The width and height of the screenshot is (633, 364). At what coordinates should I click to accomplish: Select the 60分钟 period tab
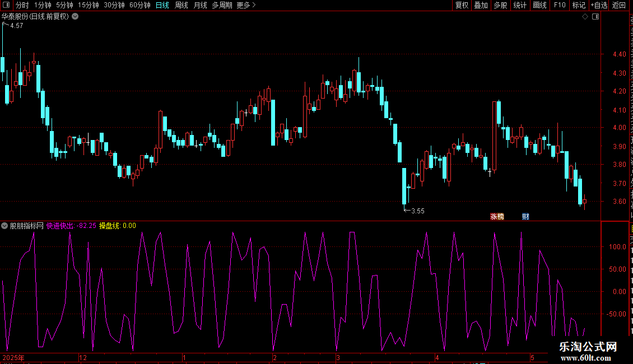(139, 5)
